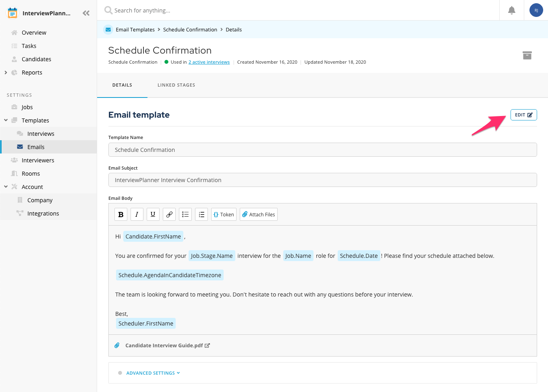Collapse the Templates section chevron
Viewport: 548px width, 392px height.
tap(6, 120)
